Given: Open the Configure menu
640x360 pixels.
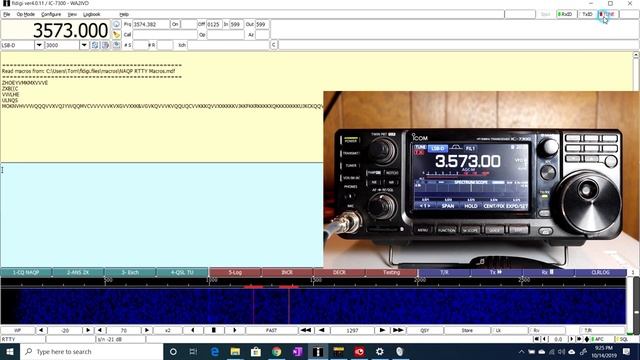Looking at the screenshot, I should pyautogui.click(x=51, y=14).
